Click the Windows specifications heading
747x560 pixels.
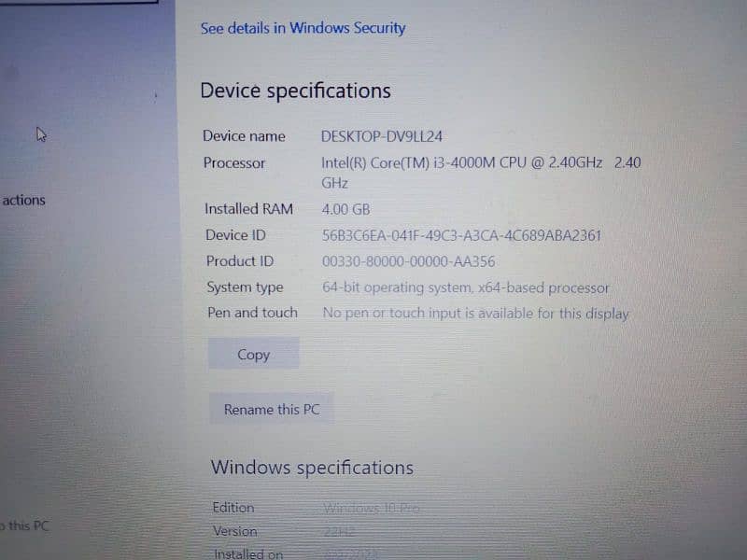[312, 468]
